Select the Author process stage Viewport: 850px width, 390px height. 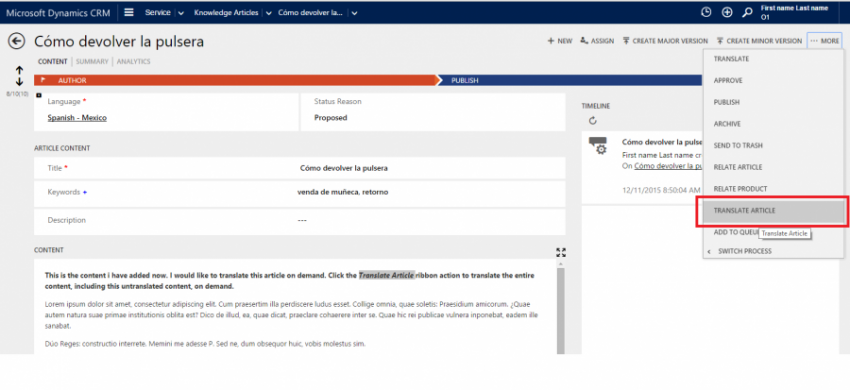pyautogui.click(x=236, y=80)
